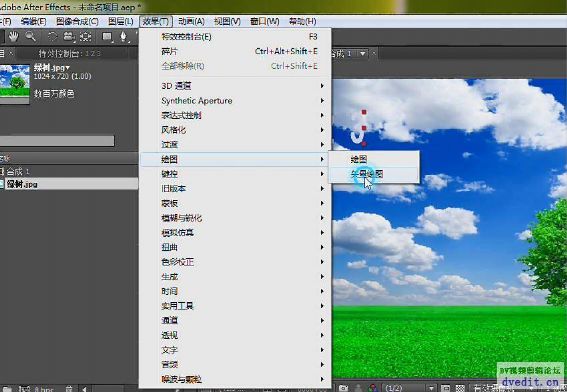Open the 绿树.jpg footage name dropdown arrow

coord(67,68)
